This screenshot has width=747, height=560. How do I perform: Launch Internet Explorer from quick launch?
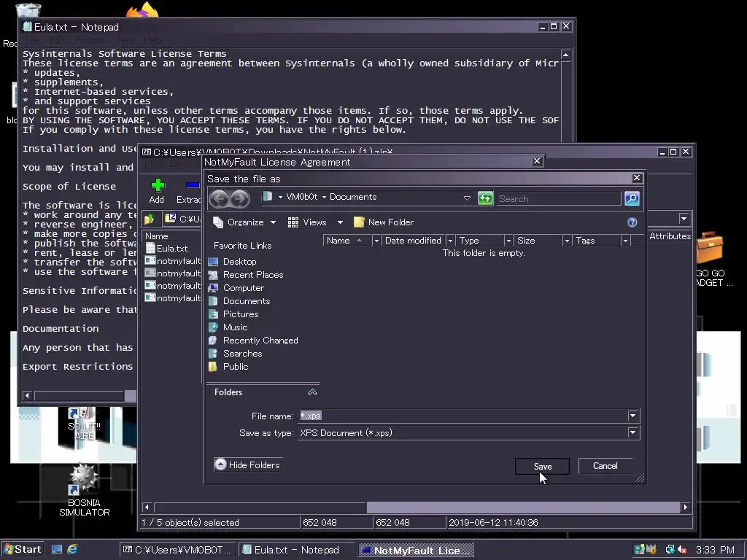[72, 550]
